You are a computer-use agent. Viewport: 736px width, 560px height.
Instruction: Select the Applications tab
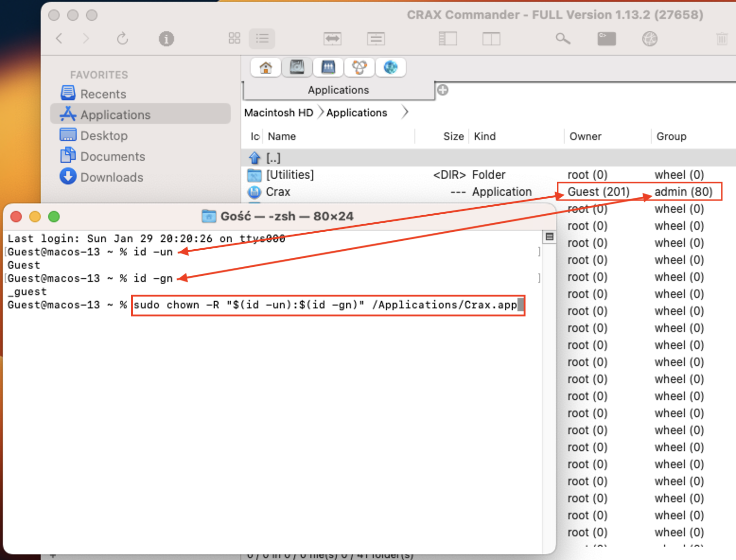(338, 90)
